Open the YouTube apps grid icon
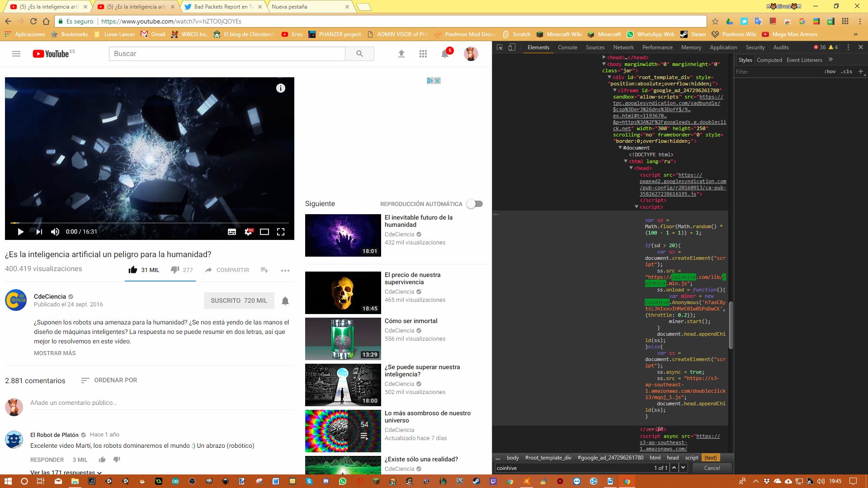Screen dimensions: 868x488 (423, 54)
